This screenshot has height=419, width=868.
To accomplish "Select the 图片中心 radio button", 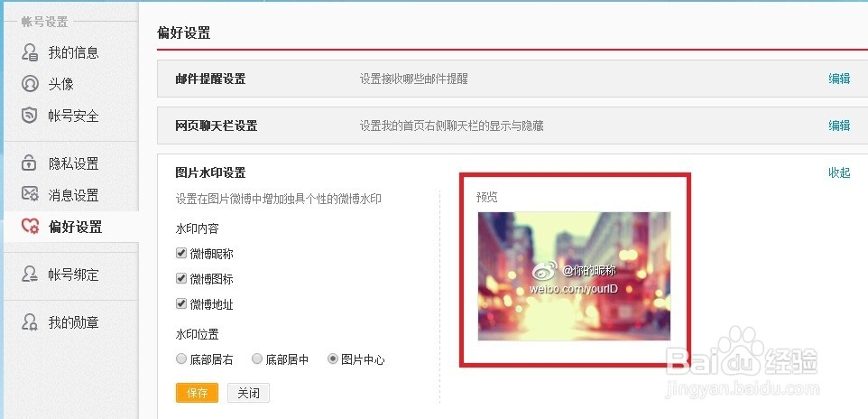I will click(333, 358).
